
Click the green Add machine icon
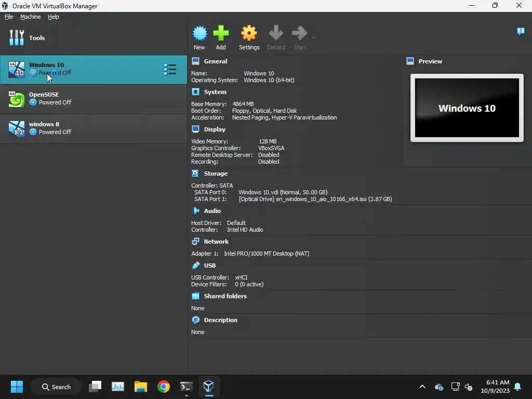tap(221, 33)
